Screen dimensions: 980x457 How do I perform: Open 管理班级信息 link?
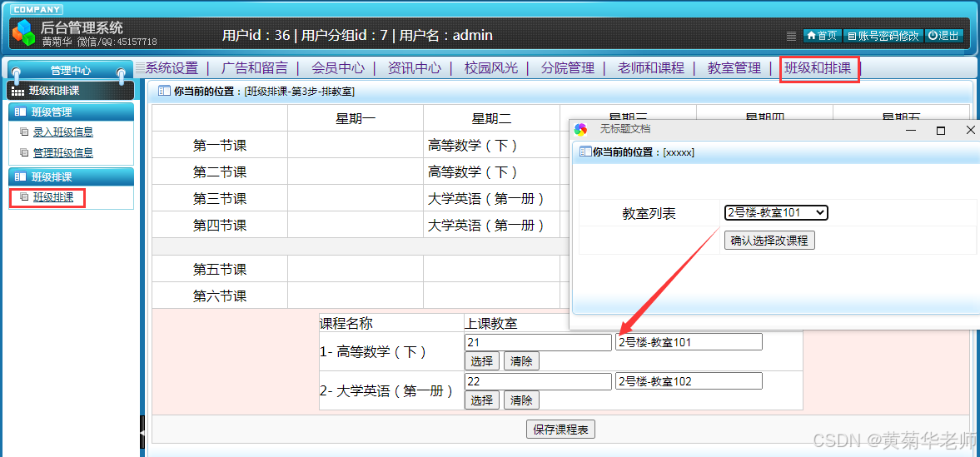(x=63, y=152)
